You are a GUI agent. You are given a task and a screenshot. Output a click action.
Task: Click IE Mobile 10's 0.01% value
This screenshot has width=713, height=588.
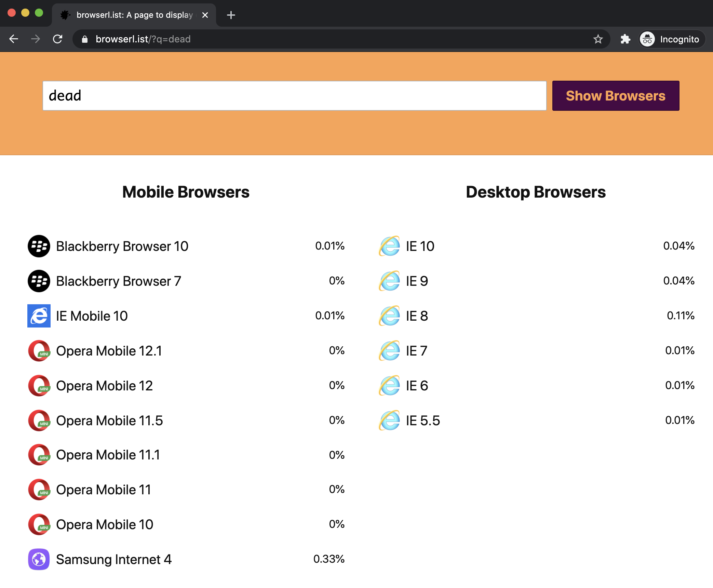tap(330, 315)
